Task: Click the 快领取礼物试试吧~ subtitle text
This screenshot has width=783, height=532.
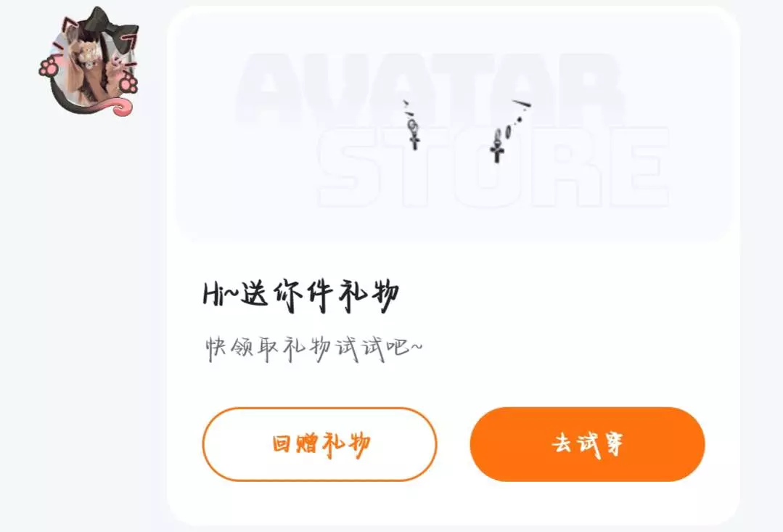Action: coord(313,348)
